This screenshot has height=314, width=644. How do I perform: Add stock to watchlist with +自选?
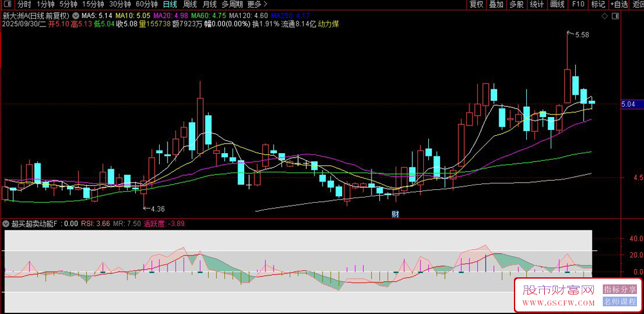click(x=618, y=5)
